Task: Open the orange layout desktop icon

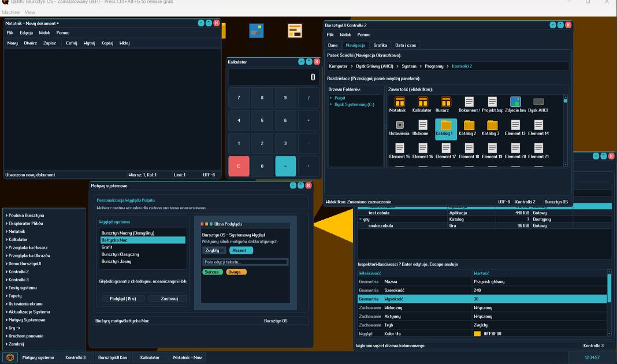Action: pos(295,31)
